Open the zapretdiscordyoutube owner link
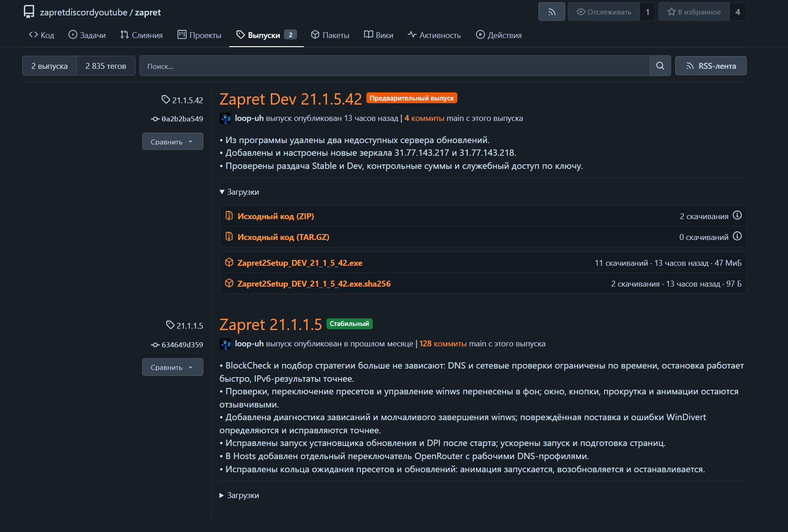This screenshot has height=532, width=788. click(x=84, y=12)
